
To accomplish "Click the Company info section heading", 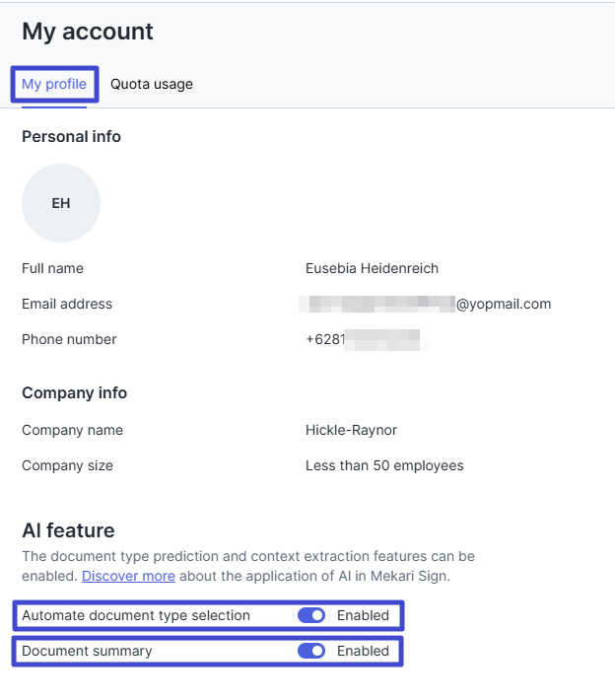I will click(75, 392).
